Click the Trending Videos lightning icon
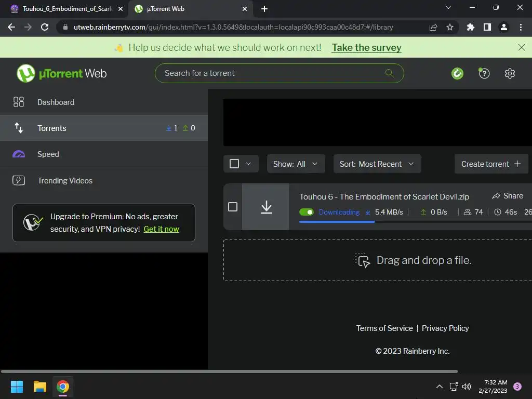Viewport: 532px width, 399px height. pos(19,180)
